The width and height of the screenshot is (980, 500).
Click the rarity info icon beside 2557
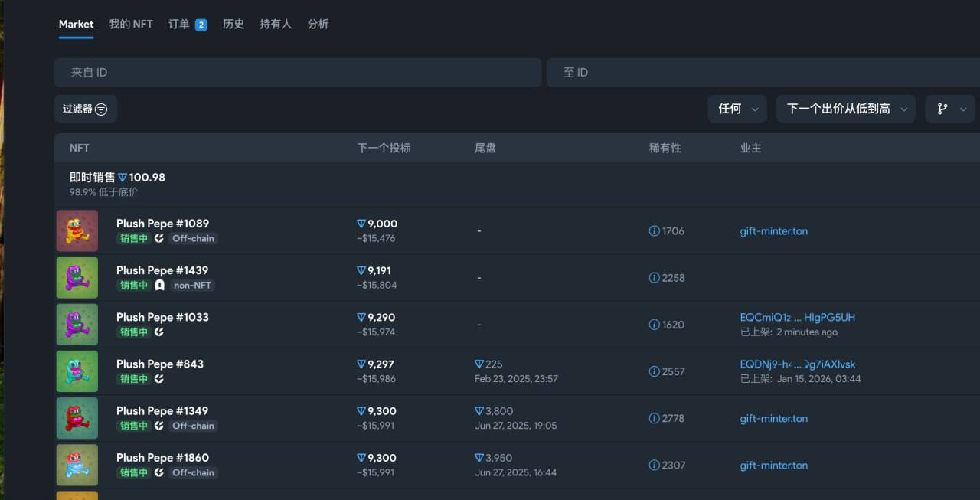click(654, 371)
